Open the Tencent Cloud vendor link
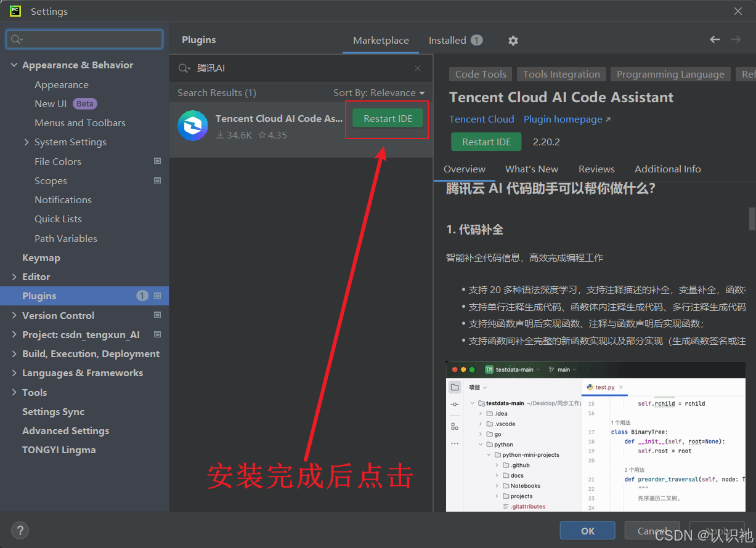 point(481,119)
